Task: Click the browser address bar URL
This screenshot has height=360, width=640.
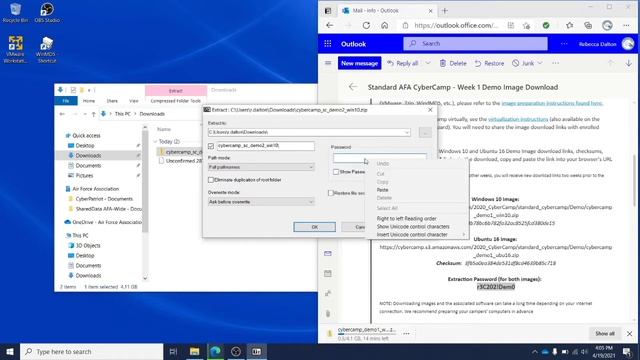Action: pyautogui.click(x=456, y=25)
